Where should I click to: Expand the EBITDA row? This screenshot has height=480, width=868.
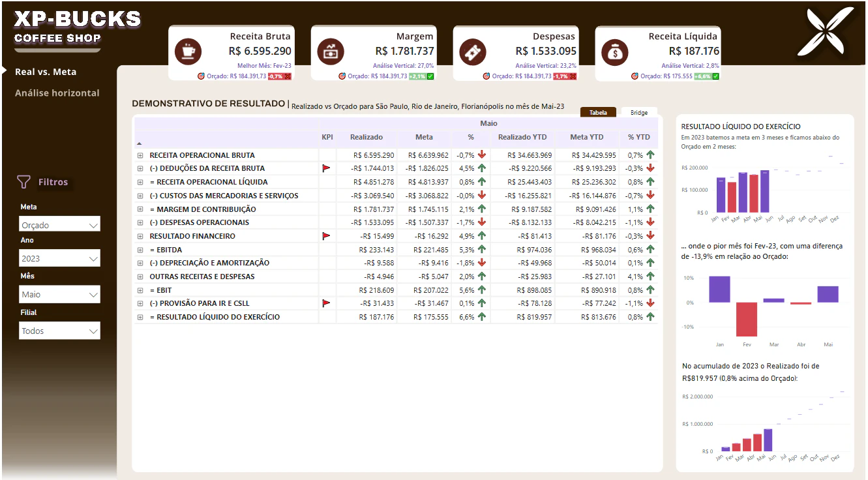point(140,250)
